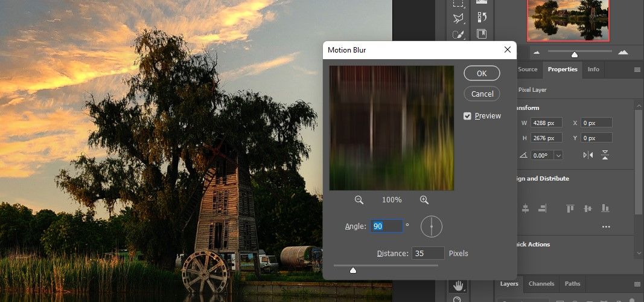Toggle the Preview checkbox
644x302 pixels.
point(467,116)
